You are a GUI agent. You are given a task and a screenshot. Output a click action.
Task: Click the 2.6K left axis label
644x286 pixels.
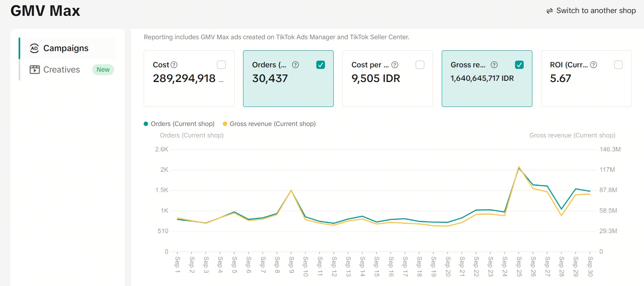click(162, 149)
